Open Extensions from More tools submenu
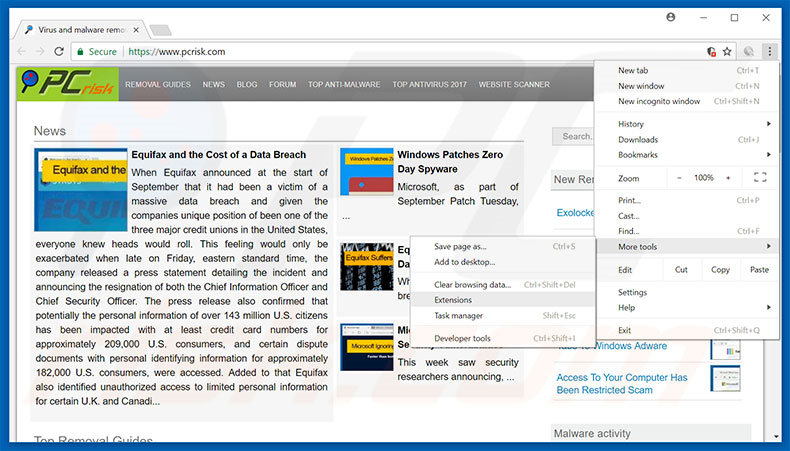The width and height of the screenshot is (790, 451). click(x=502, y=300)
